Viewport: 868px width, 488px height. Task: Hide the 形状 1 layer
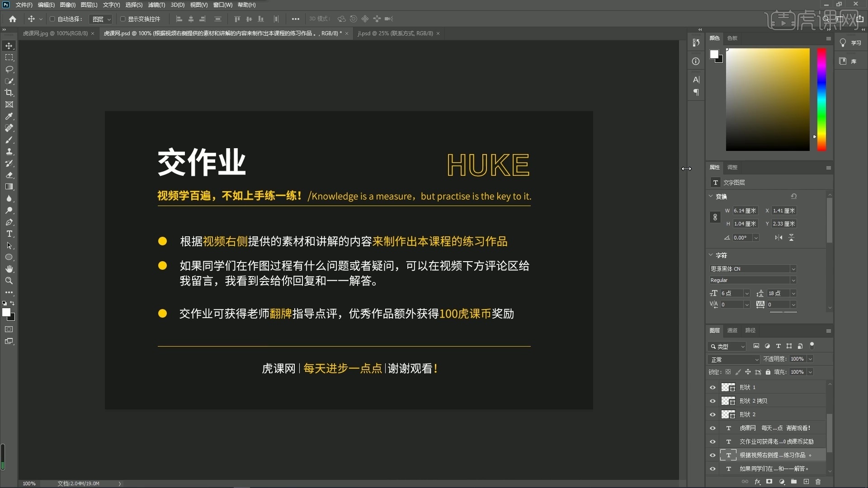coord(713,387)
